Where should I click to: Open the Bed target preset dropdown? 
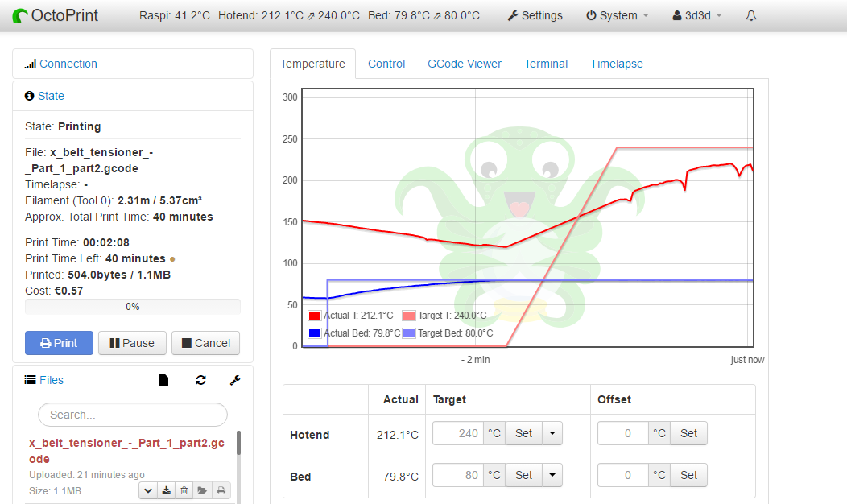(x=552, y=475)
